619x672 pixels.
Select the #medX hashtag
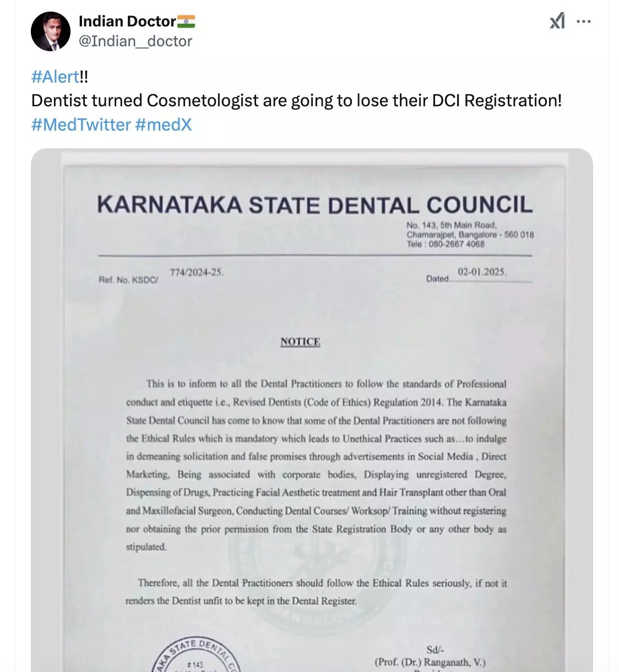pos(164,125)
